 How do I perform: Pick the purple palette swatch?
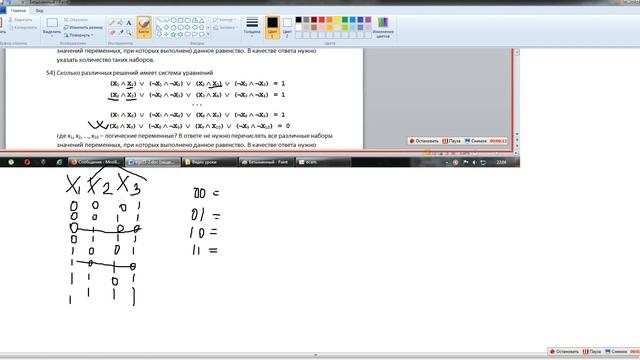tap(368, 20)
